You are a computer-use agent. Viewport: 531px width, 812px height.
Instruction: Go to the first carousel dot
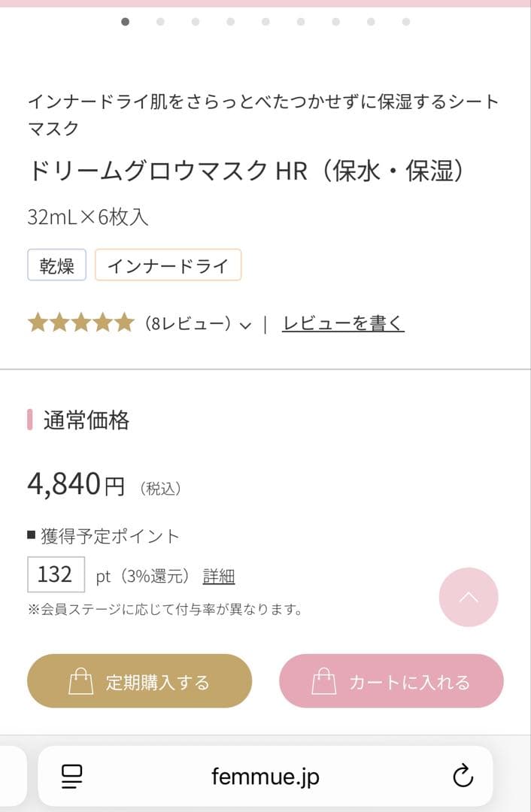125,22
